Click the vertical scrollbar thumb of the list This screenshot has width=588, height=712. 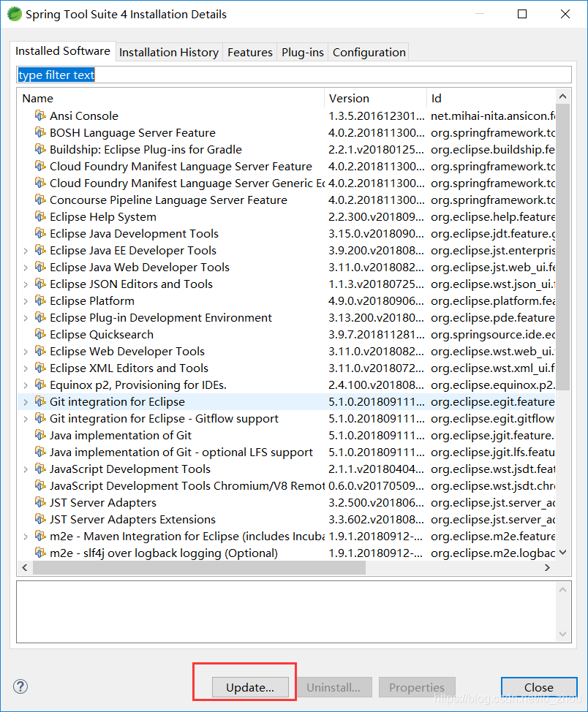coord(562,246)
